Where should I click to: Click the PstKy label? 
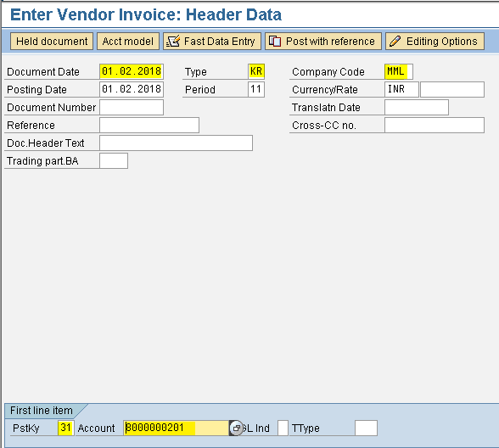[x=25, y=428]
